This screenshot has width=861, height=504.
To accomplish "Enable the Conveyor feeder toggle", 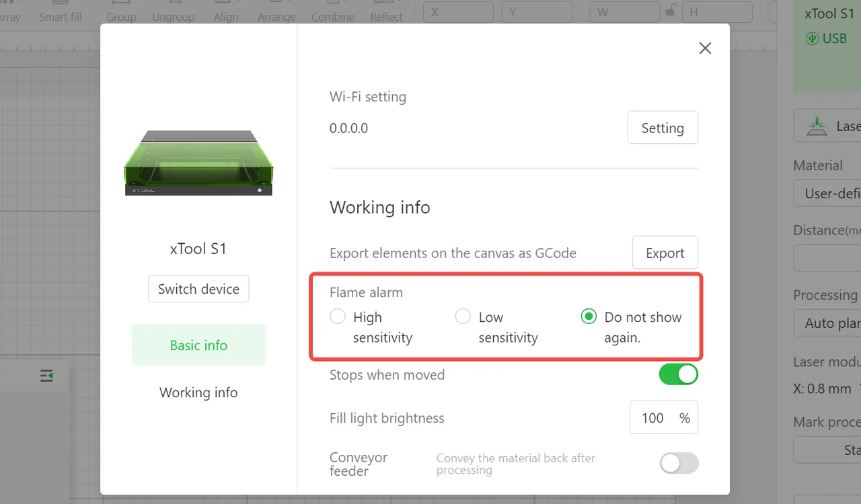I will point(679,463).
